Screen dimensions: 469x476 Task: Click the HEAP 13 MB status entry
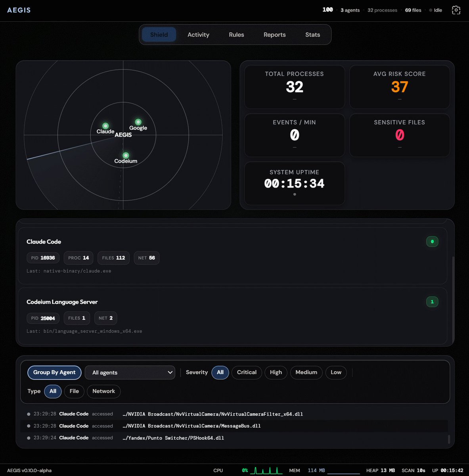pyautogui.click(x=381, y=470)
